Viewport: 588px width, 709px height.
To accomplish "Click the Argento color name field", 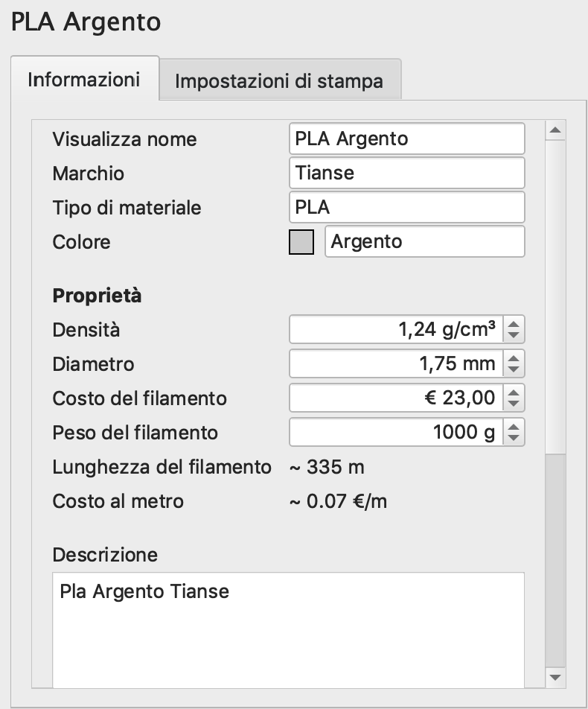I will pos(424,242).
